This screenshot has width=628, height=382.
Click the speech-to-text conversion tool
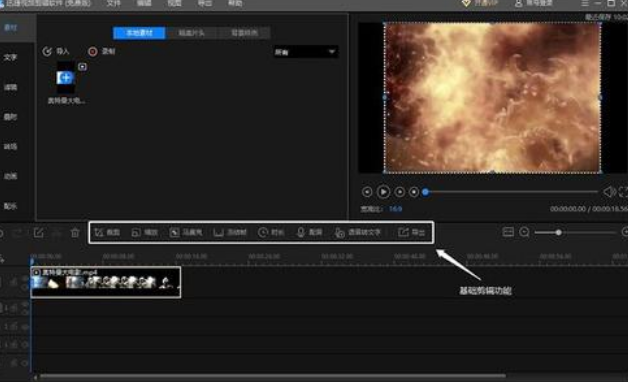pos(358,232)
